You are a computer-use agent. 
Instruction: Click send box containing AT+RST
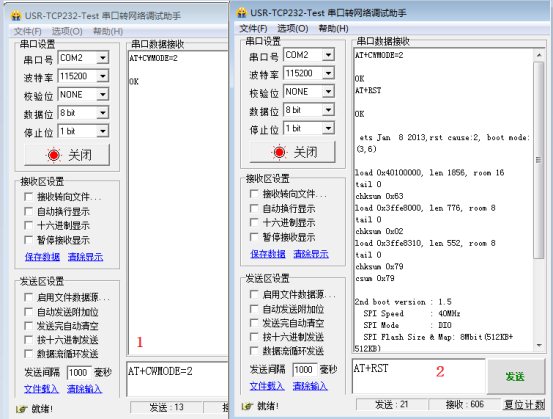click(x=419, y=376)
